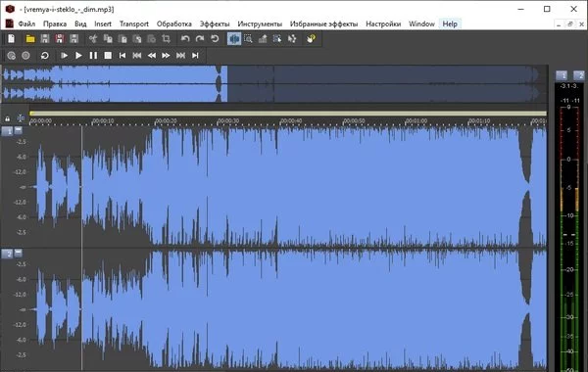
Task: Open the Эффекты menu
Action: tap(215, 23)
